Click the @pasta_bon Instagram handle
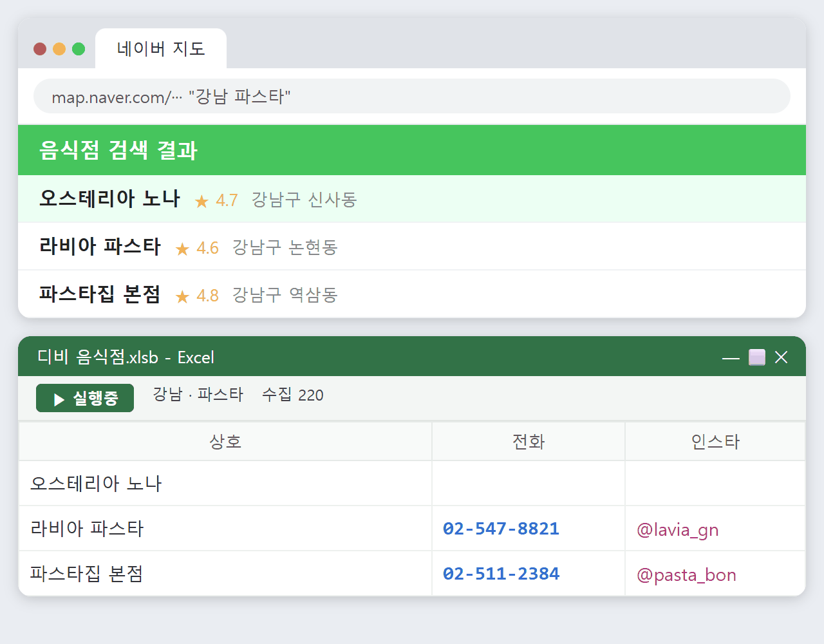 tap(686, 574)
